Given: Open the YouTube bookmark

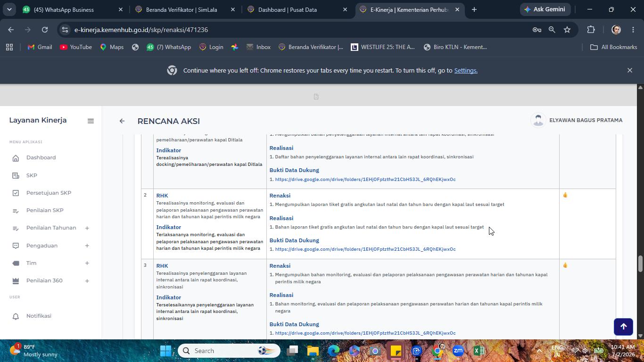Looking at the screenshot, I should [x=76, y=47].
